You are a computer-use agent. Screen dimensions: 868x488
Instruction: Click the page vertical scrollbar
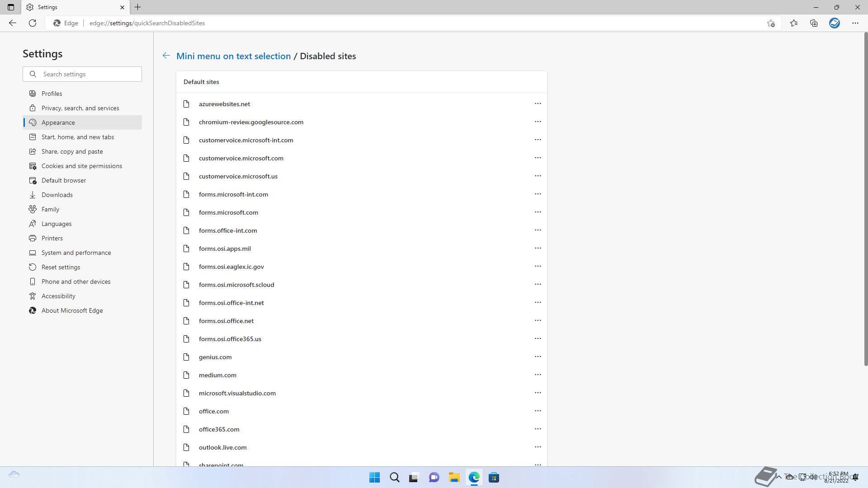coord(865,199)
